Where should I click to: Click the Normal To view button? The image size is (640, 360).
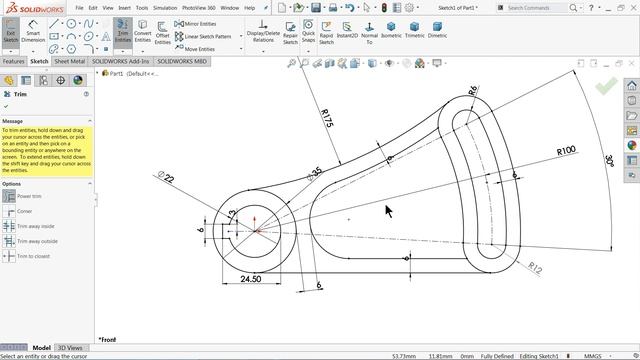pyautogui.click(x=369, y=33)
